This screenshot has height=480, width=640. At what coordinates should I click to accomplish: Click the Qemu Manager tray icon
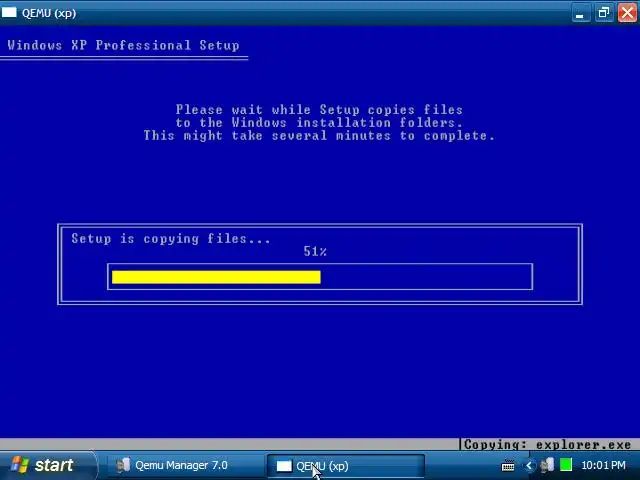pos(547,465)
